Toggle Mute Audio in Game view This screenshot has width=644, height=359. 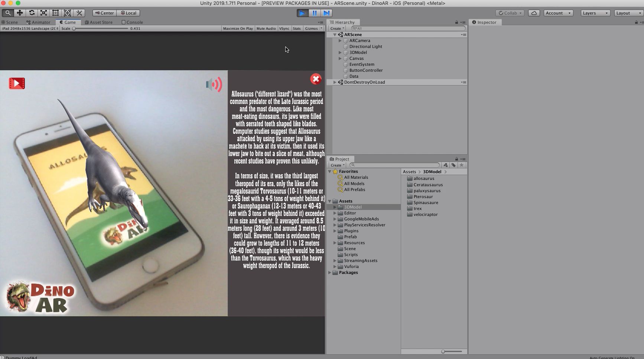266,29
